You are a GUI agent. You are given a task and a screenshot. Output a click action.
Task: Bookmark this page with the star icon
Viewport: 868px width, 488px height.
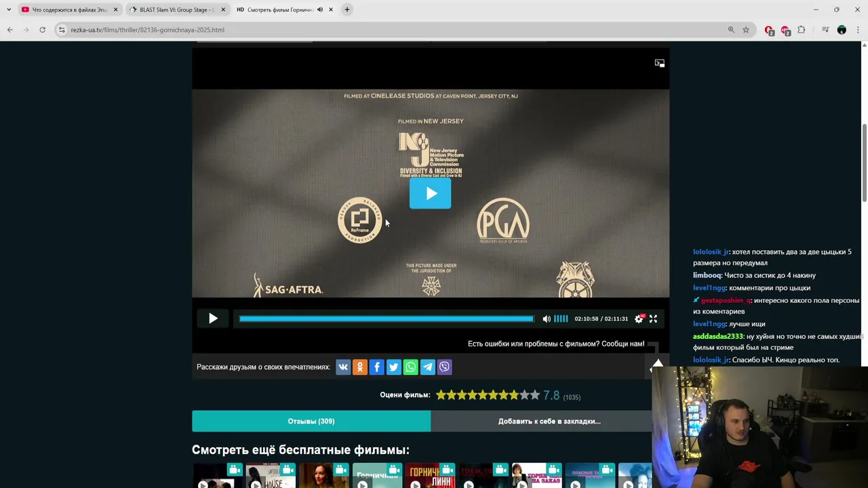pyautogui.click(x=746, y=30)
